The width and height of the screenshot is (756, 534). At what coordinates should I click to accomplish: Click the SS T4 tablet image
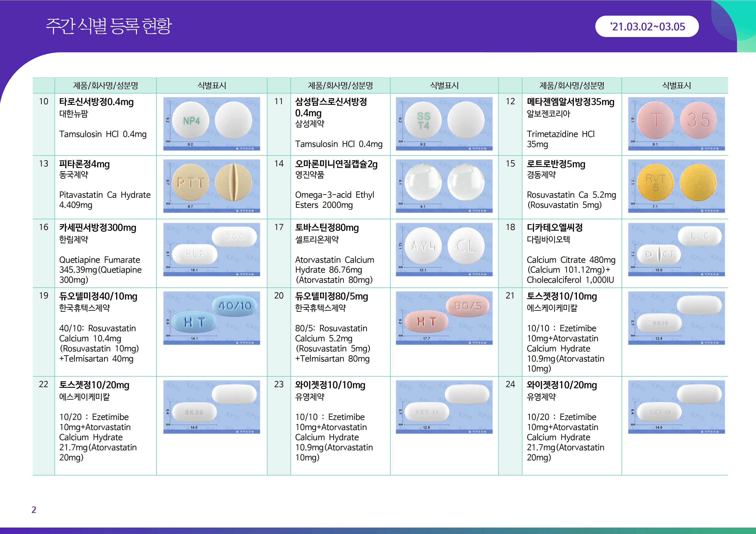(444, 123)
